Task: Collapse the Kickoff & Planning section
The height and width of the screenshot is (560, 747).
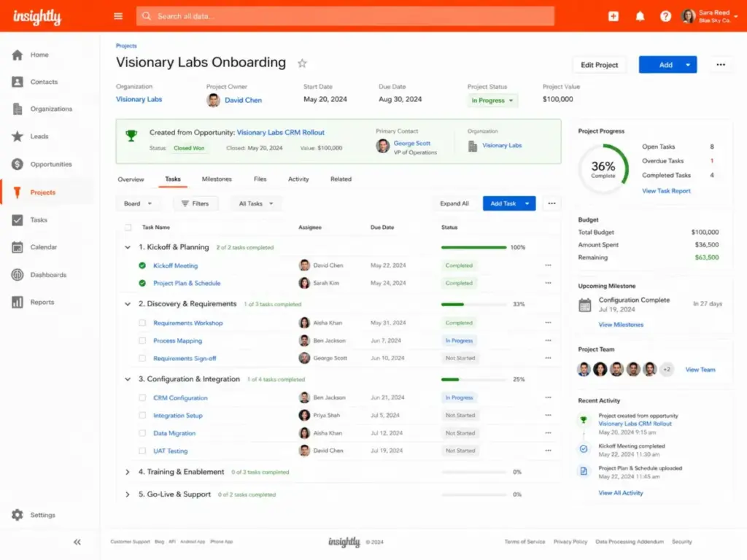Action: point(127,247)
